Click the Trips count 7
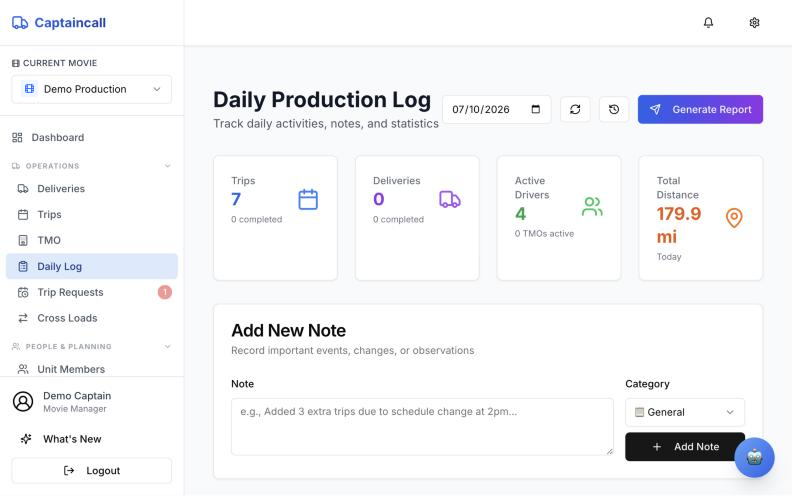Image resolution: width=800 pixels, height=500 pixels. (236, 199)
